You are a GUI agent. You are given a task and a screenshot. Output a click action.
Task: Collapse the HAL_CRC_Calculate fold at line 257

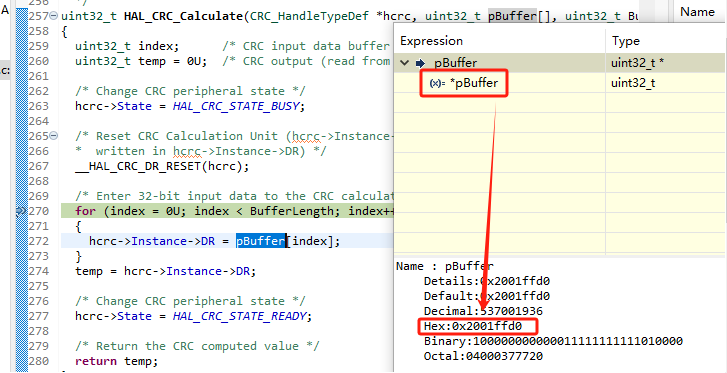pyautogui.click(x=54, y=16)
